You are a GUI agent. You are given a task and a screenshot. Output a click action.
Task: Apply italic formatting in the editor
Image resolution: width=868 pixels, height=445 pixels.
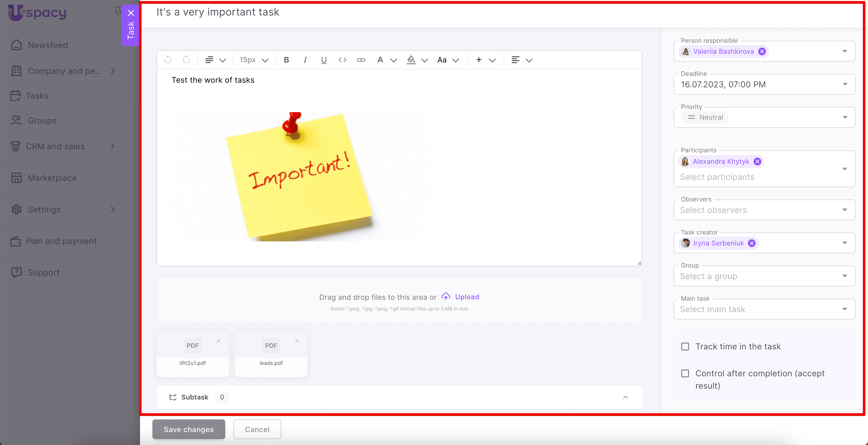[305, 60]
